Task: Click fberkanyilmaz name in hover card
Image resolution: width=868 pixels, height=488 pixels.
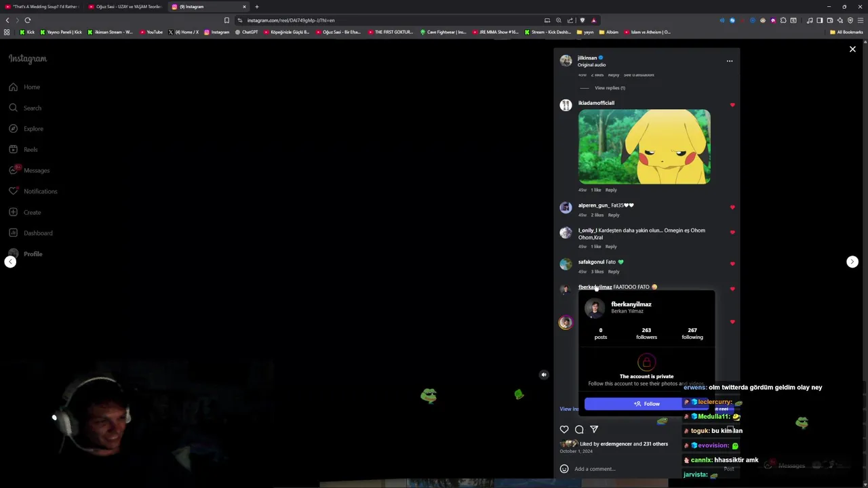Action: [x=631, y=304]
